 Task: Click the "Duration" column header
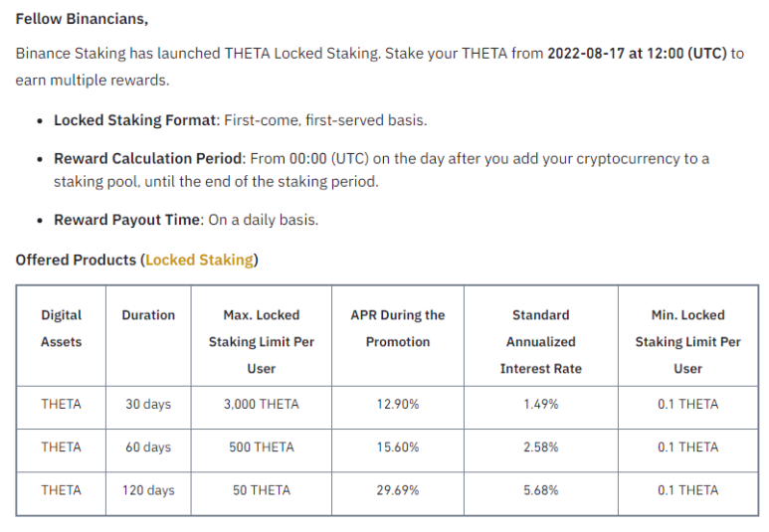148,315
